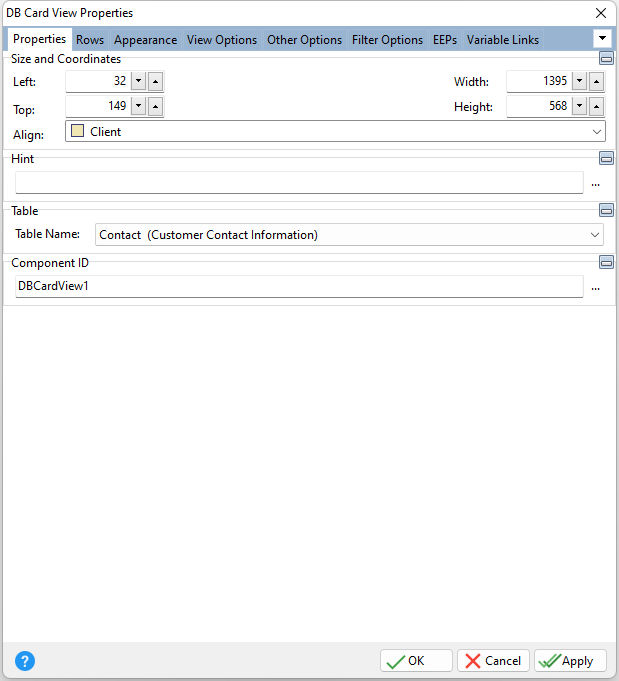Decrease the Left value with down arrow

[x=139, y=81]
